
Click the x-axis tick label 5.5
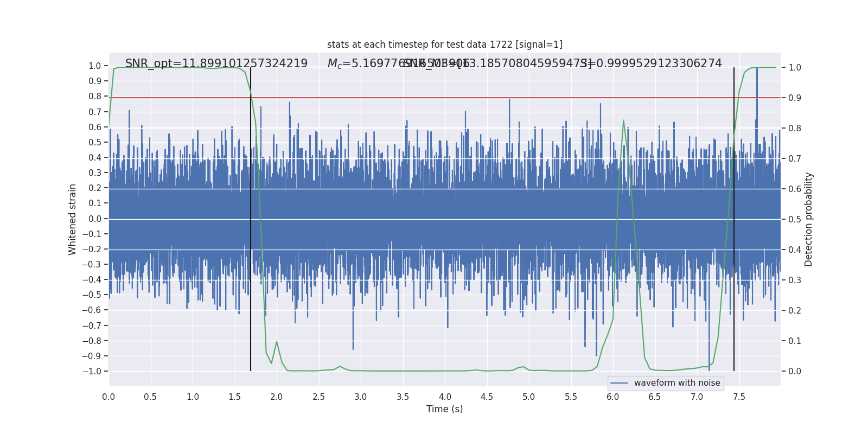pyautogui.click(x=571, y=397)
